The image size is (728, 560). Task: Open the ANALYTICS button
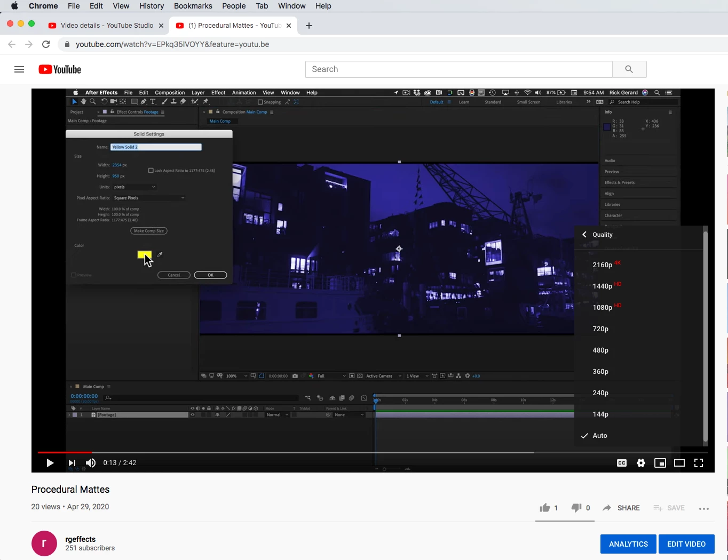[x=628, y=544]
